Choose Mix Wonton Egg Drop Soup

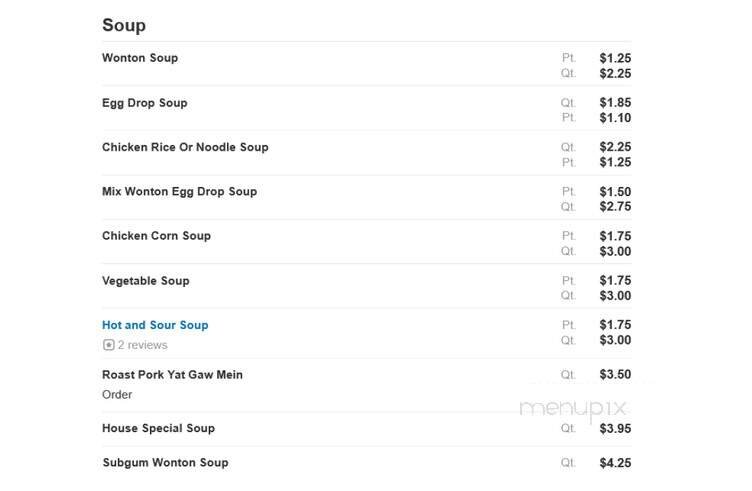[179, 191]
